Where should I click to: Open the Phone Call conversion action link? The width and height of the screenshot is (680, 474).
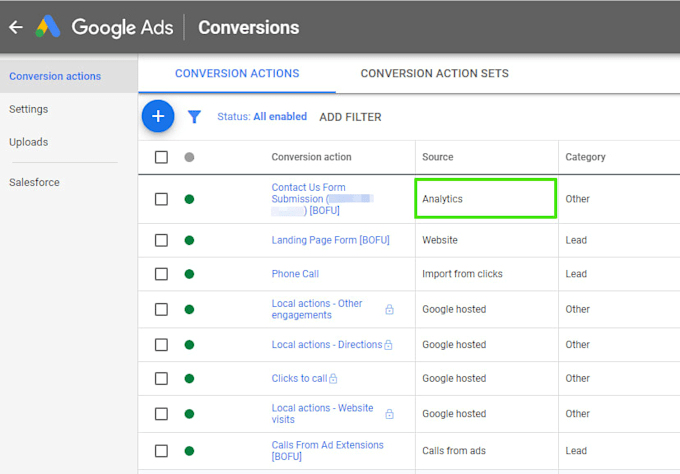[295, 274]
